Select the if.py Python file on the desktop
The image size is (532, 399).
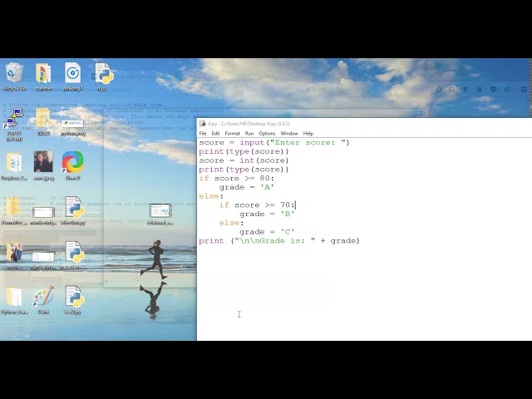coord(103,76)
